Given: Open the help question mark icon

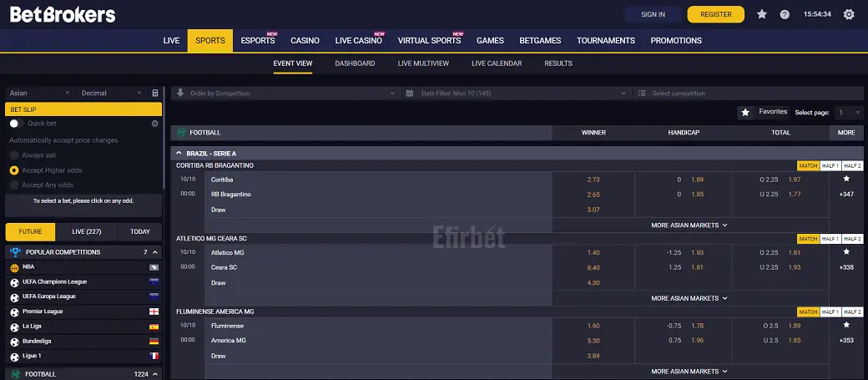Looking at the screenshot, I should click(x=785, y=14).
